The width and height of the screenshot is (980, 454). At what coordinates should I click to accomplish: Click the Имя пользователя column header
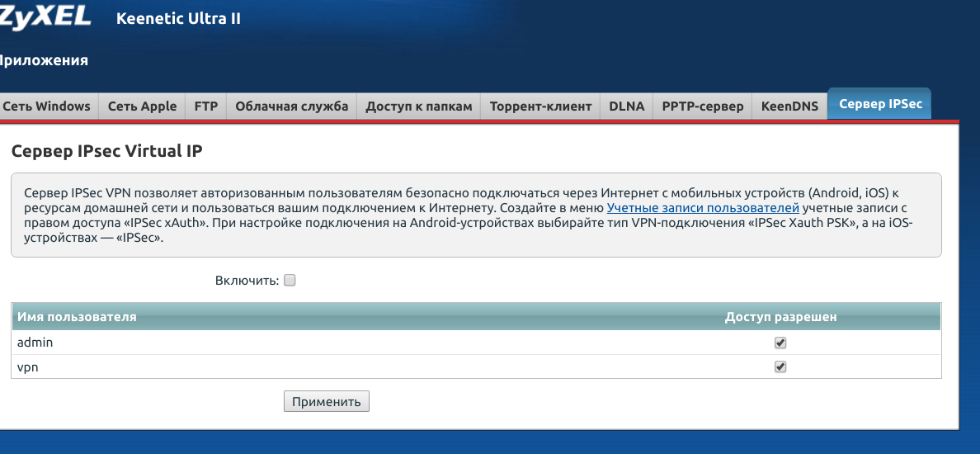77,317
